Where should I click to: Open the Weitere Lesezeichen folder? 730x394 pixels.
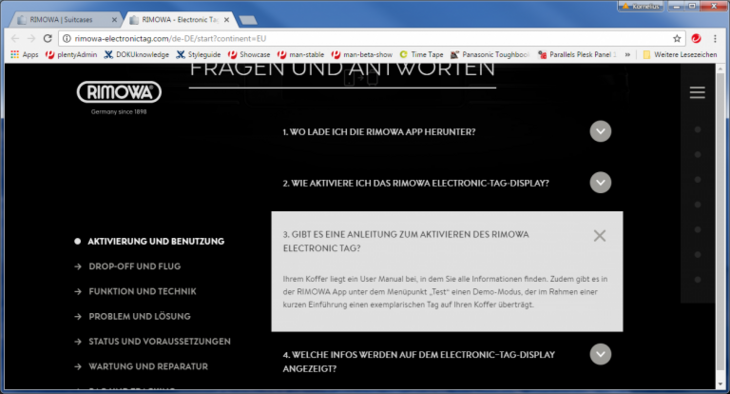coord(680,54)
